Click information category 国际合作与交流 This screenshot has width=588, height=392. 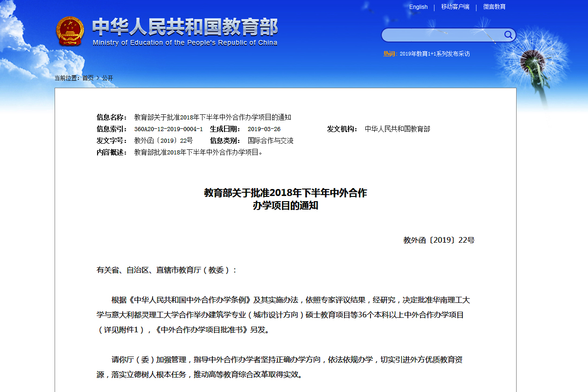click(271, 140)
